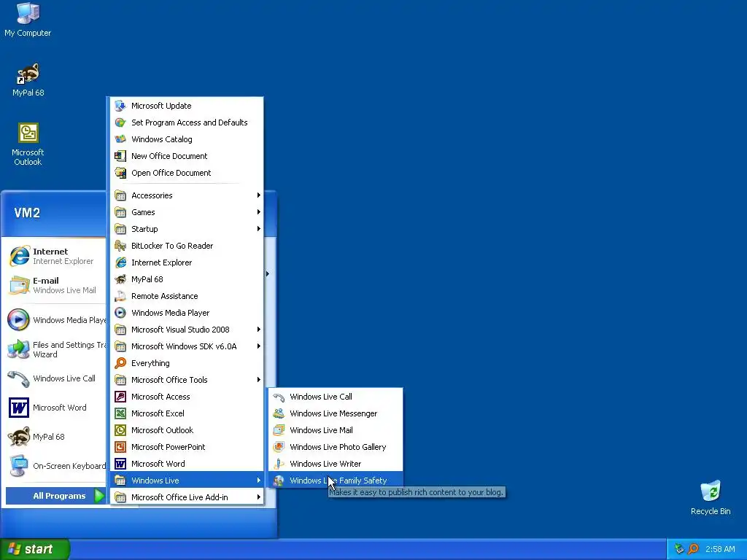
Task: Launch On-Screen Keyboard from Start menu
Action: (55, 466)
